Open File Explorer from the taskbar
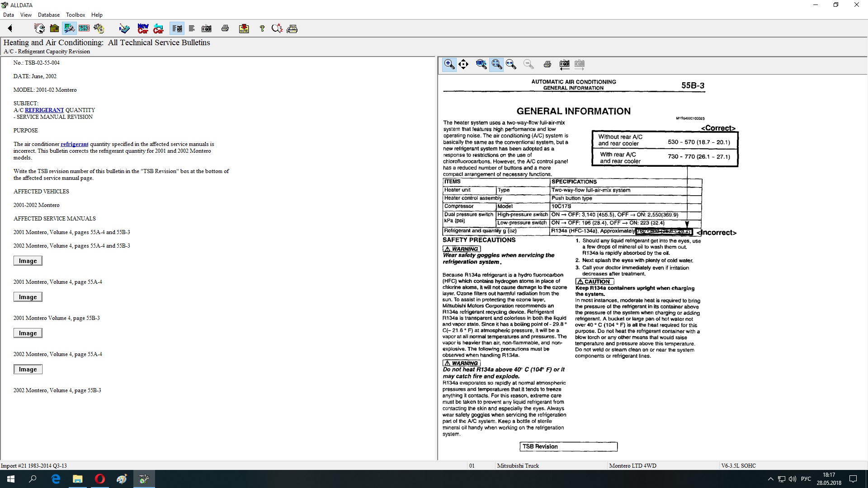868x488 pixels. [77, 479]
